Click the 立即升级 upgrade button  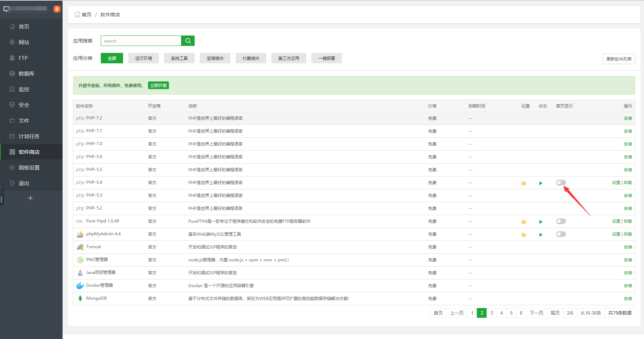click(x=158, y=85)
